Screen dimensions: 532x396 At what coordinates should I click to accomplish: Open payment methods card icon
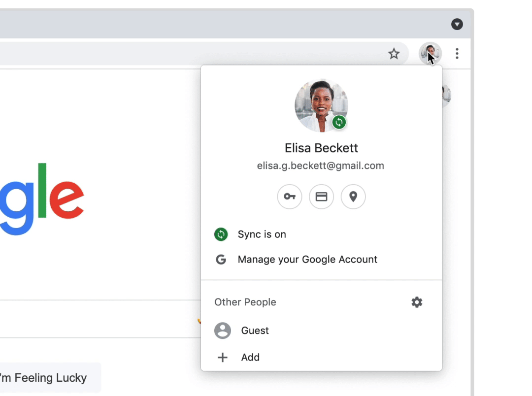click(321, 197)
